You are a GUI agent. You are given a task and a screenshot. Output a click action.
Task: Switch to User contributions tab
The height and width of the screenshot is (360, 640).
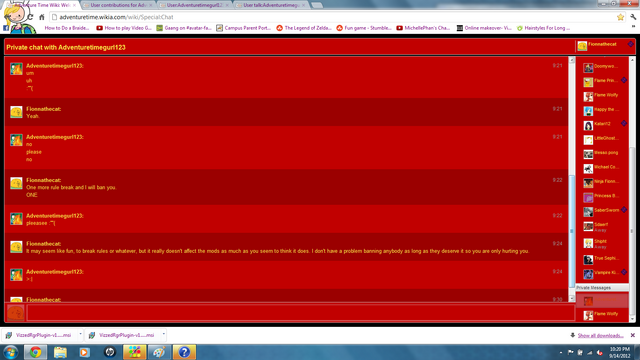pos(118,5)
